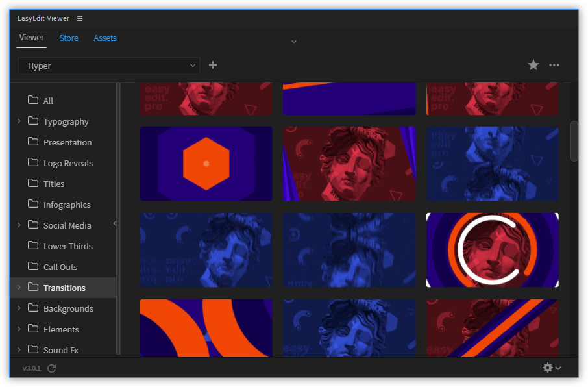The width and height of the screenshot is (588, 387).
Task: Open dropdown arrow next to gear icon
Action: pos(558,368)
